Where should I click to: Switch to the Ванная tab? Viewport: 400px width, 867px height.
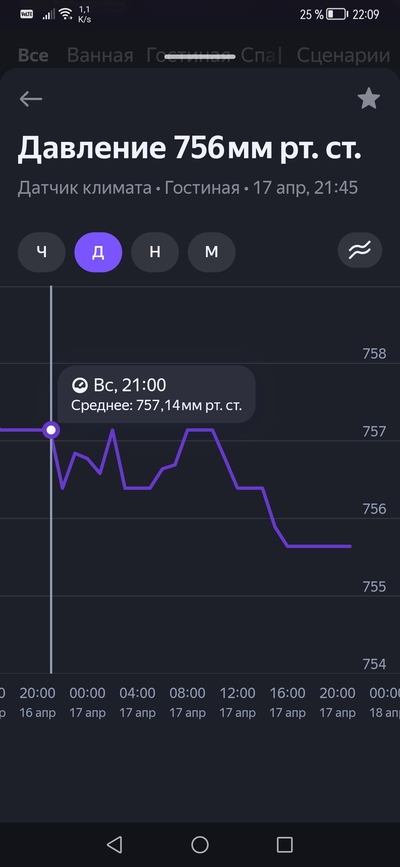pyautogui.click(x=100, y=56)
